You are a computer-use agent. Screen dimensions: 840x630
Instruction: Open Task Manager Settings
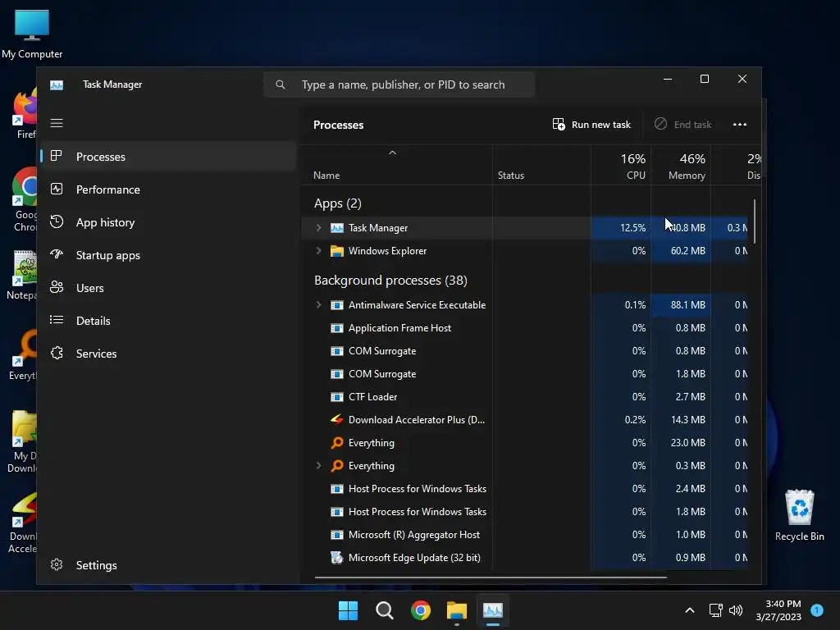168,565
